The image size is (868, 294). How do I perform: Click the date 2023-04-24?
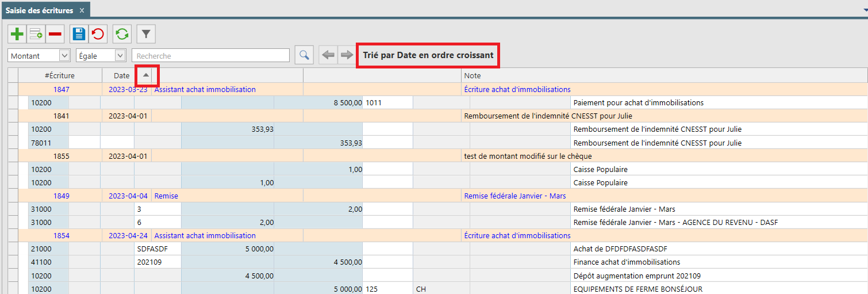[x=128, y=235]
